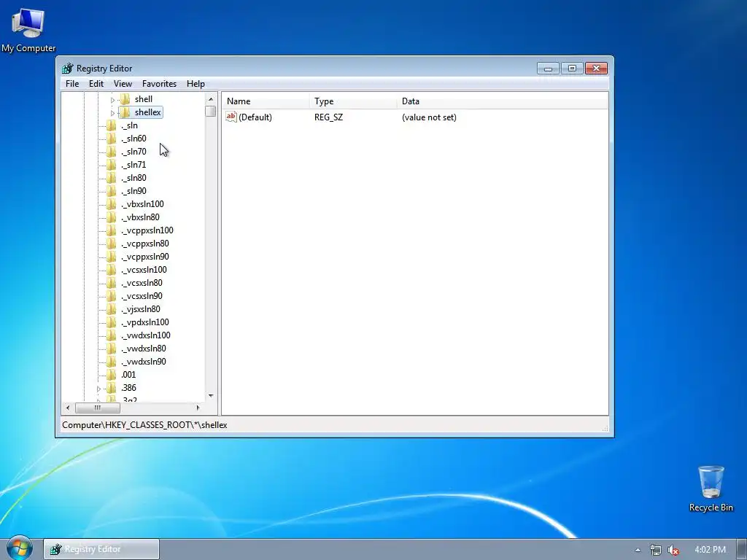Viewport: 747px width, 560px height.
Task: Select My Computer desktop icon
Action: point(28,30)
